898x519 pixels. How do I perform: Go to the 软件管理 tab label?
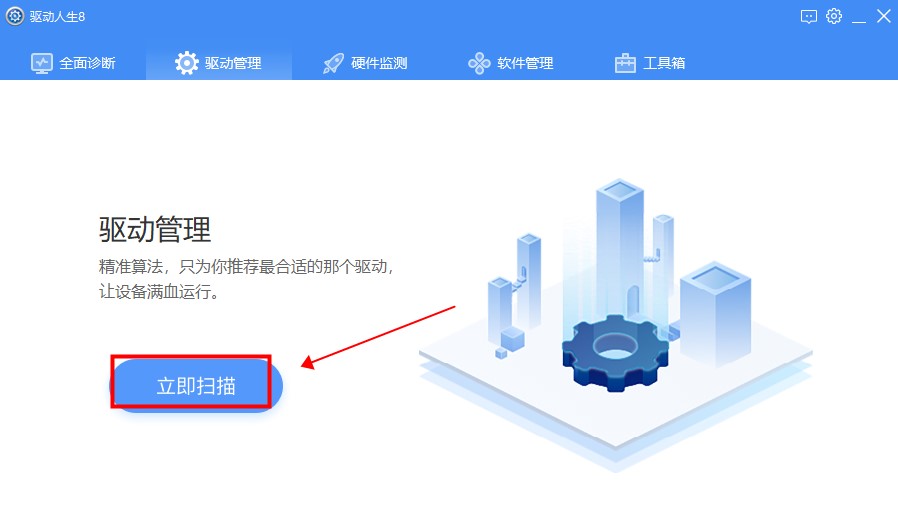[x=525, y=63]
